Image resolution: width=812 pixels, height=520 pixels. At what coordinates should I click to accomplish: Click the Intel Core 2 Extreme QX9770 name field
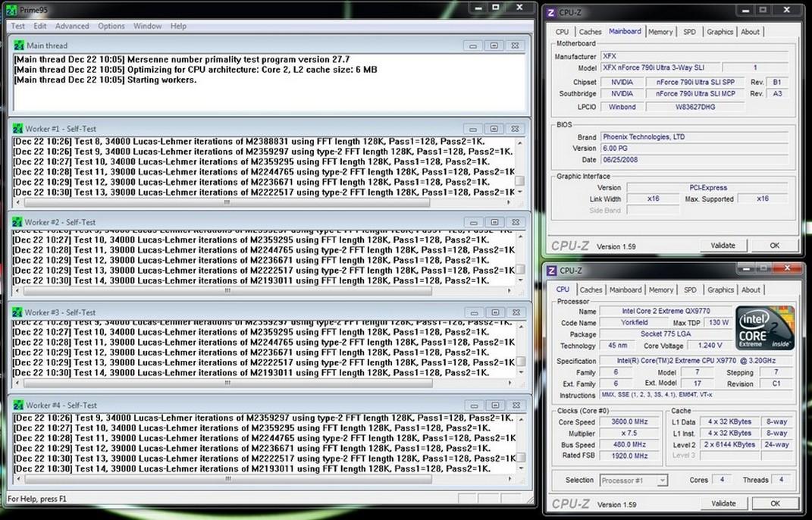tap(666, 311)
